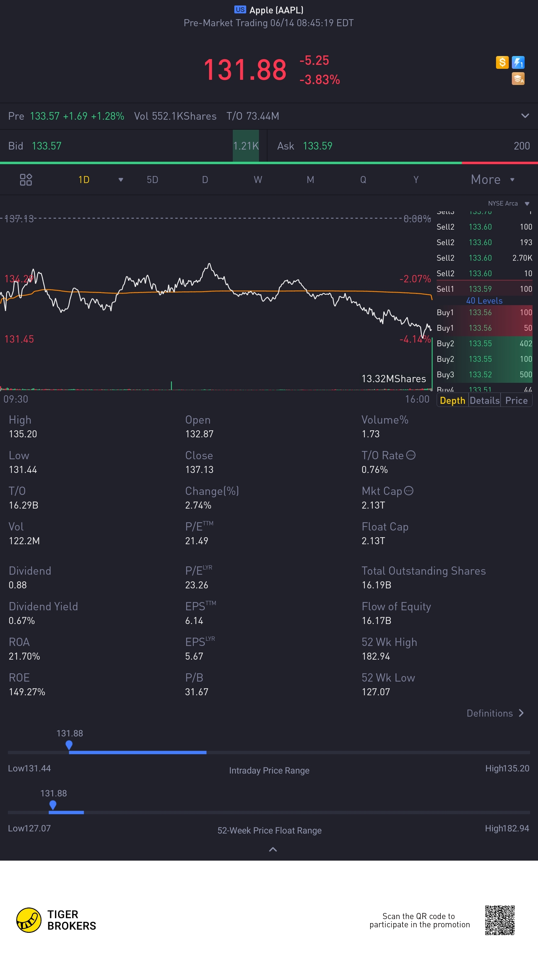Tap the High value 135.20

(x=23, y=434)
